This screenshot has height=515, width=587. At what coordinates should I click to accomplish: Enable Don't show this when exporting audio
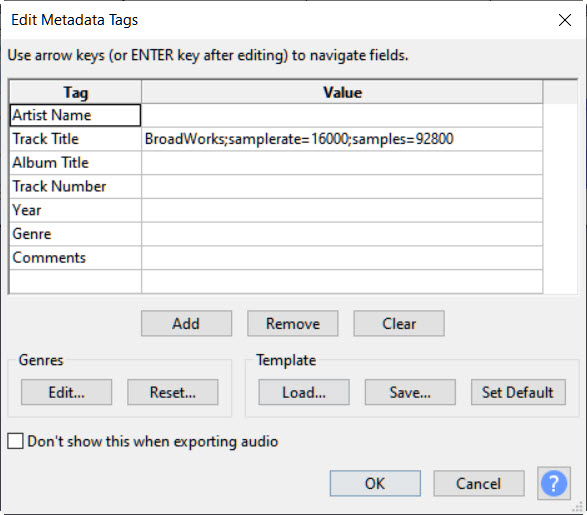[15, 441]
